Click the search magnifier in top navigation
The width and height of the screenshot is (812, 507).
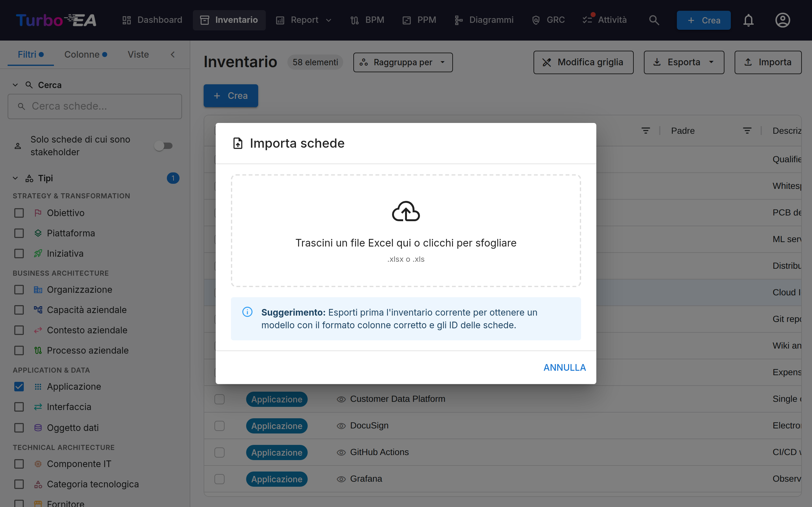[x=654, y=20]
